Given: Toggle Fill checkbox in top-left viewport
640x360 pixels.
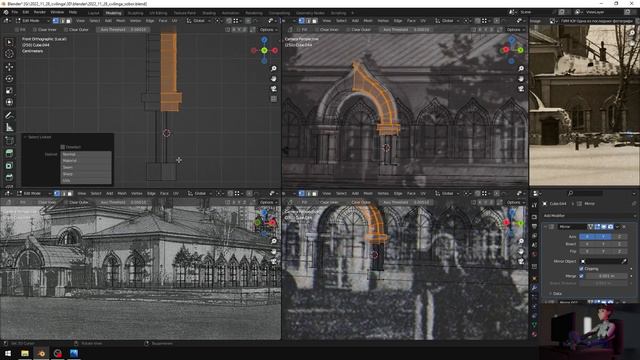Looking at the screenshot, I should coord(17,30).
